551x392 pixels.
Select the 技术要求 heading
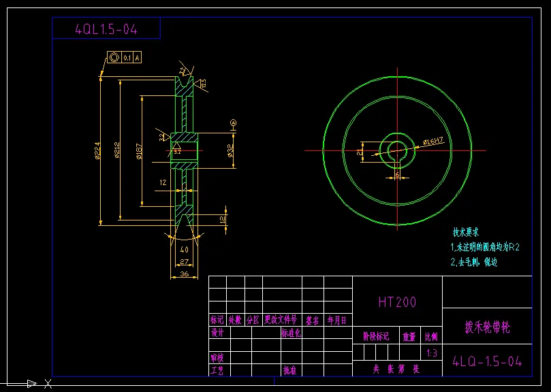point(466,232)
